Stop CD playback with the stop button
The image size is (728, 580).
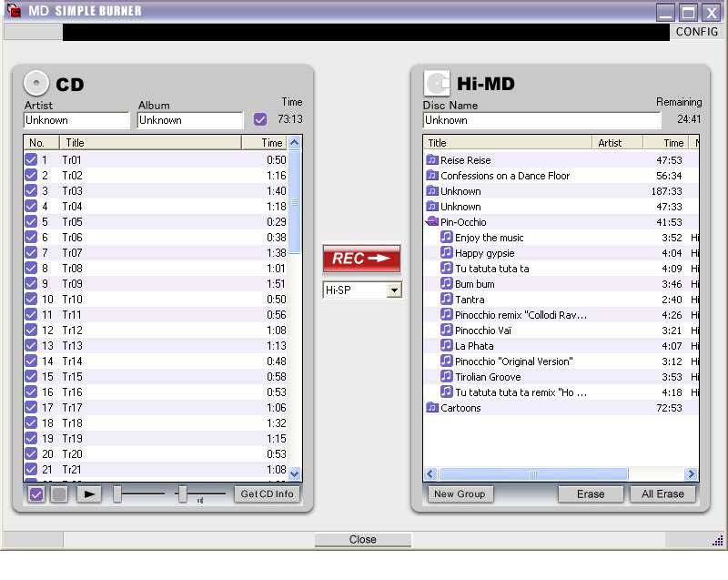pos(59,494)
